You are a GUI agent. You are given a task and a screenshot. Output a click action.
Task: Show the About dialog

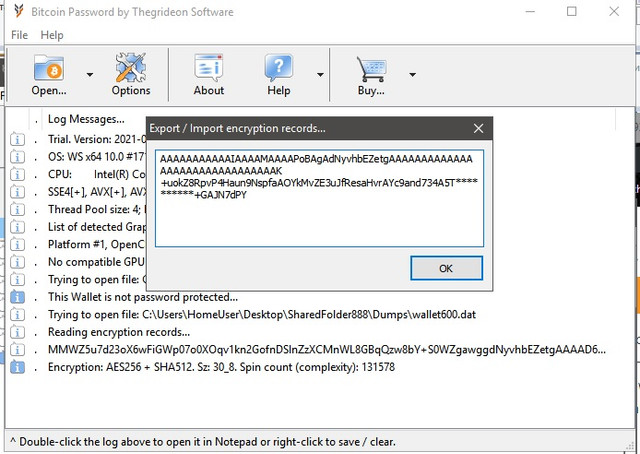tap(209, 74)
